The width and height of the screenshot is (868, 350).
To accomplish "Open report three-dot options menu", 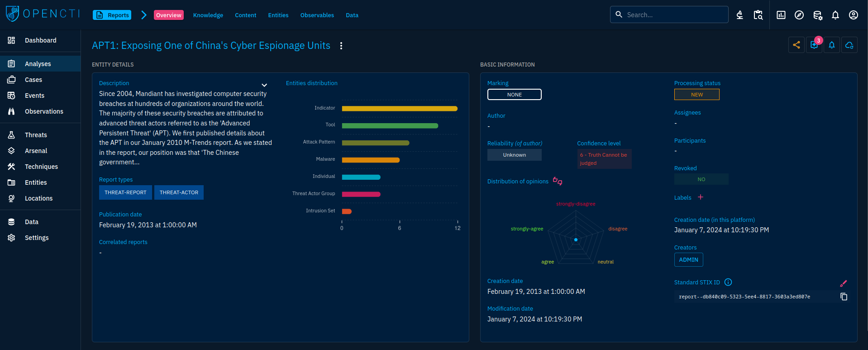I will 341,46.
